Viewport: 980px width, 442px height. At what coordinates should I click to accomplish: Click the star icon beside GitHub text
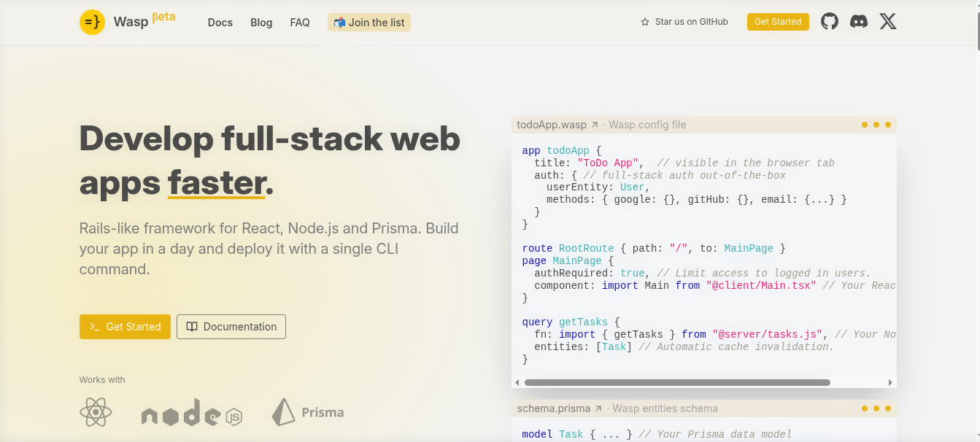coord(645,22)
